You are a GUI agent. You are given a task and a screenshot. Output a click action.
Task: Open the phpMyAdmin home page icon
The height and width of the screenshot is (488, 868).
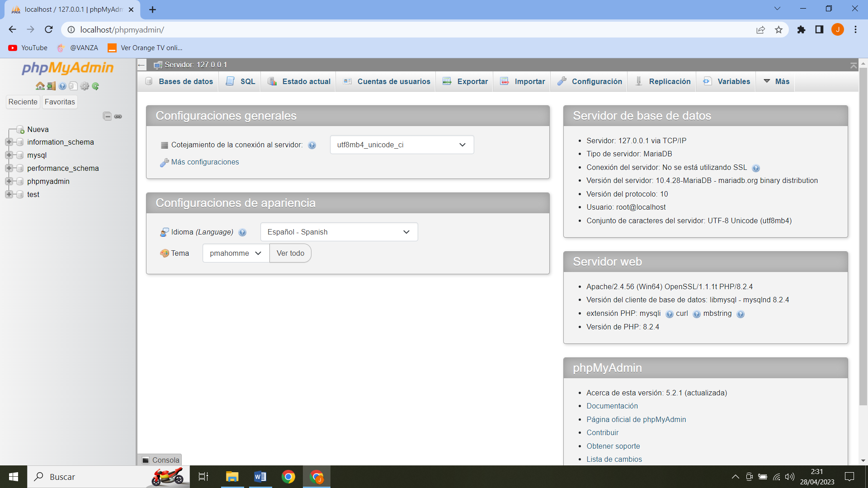[x=40, y=86]
